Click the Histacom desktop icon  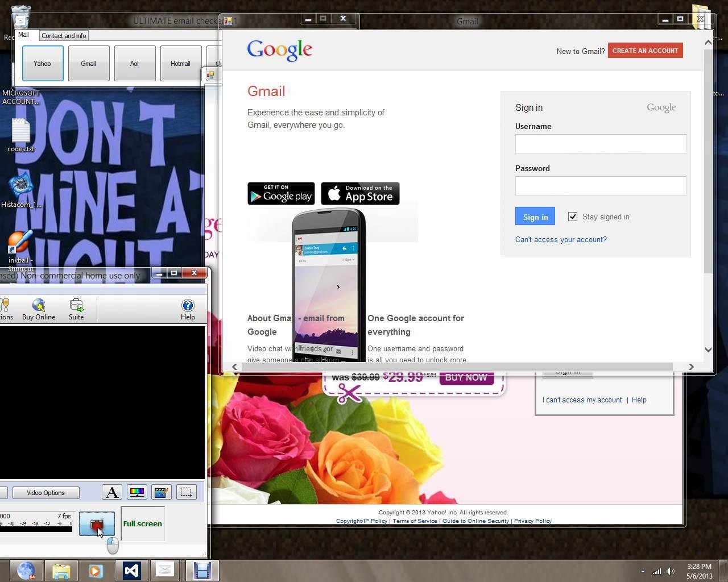[21, 191]
